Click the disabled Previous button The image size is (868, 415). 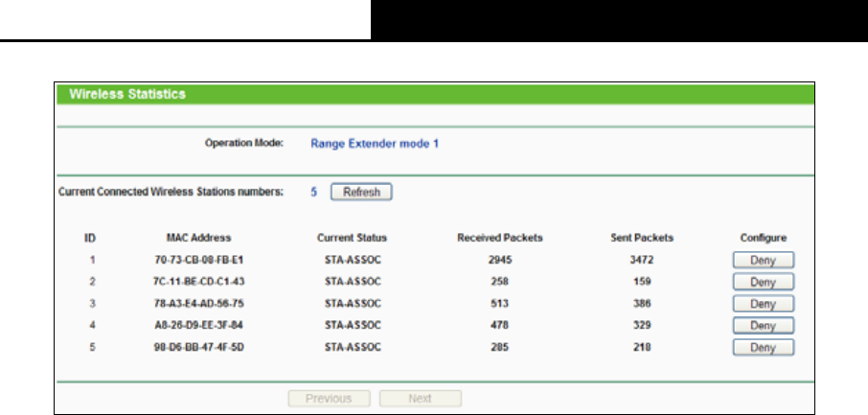click(x=329, y=399)
